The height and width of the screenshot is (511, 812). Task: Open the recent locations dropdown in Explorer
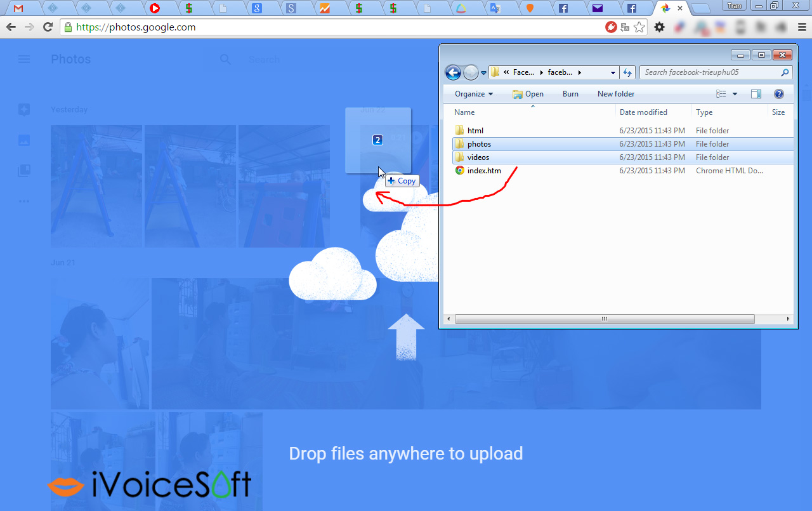(483, 73)
